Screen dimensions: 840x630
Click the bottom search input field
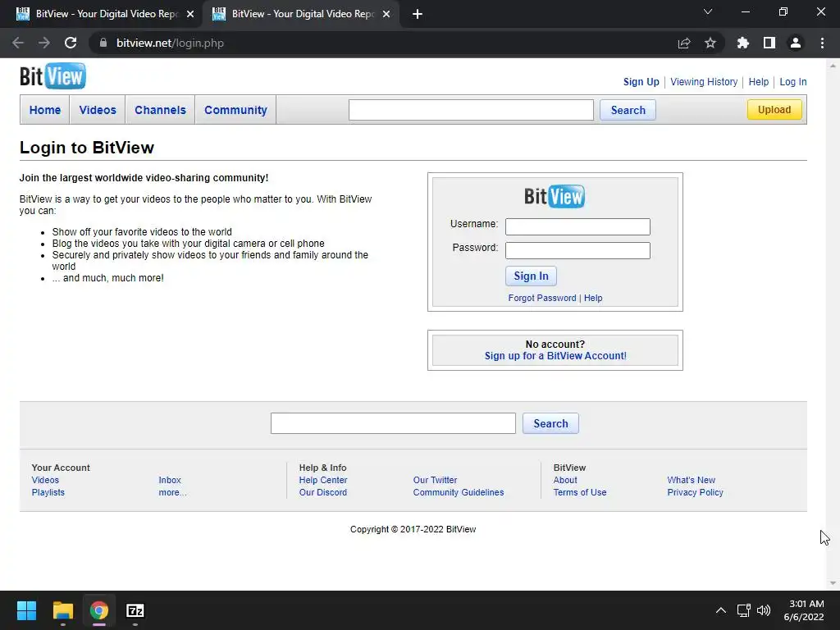pos(393,423)
